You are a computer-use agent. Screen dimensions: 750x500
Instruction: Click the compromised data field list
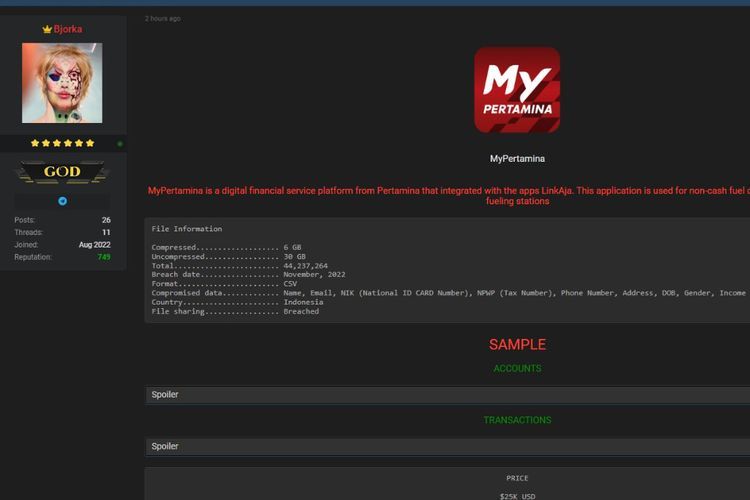(517, 293)
